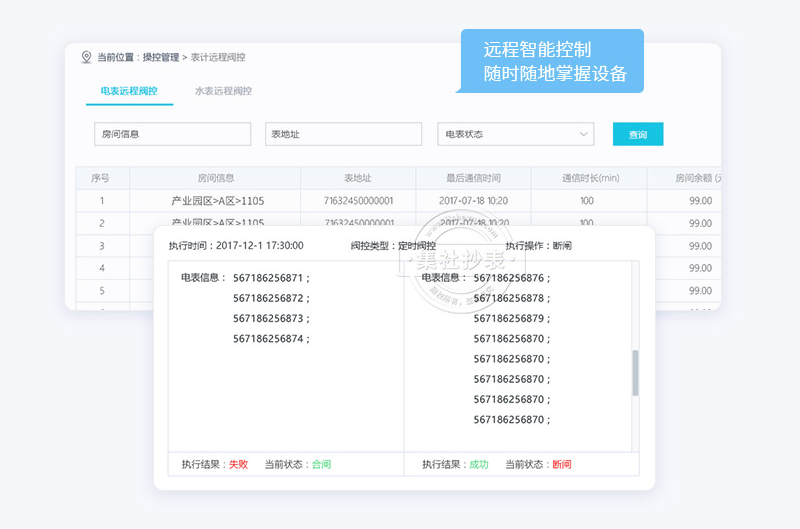Go to 操控管理 in the breadcrumb
800x529 pixels.
click(x=160, y=58)
